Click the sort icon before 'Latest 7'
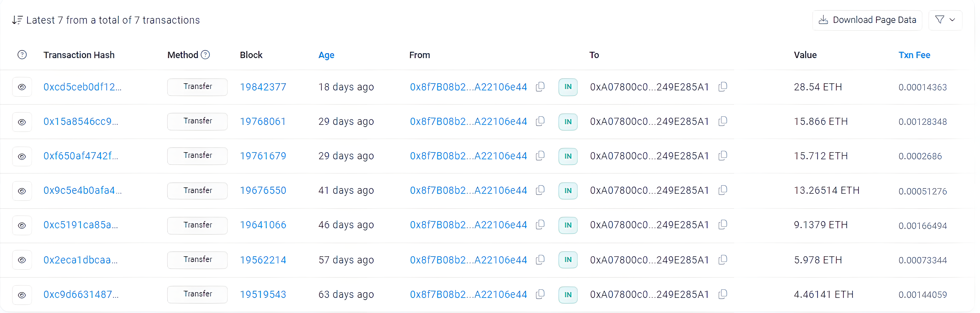 point(17,20)
